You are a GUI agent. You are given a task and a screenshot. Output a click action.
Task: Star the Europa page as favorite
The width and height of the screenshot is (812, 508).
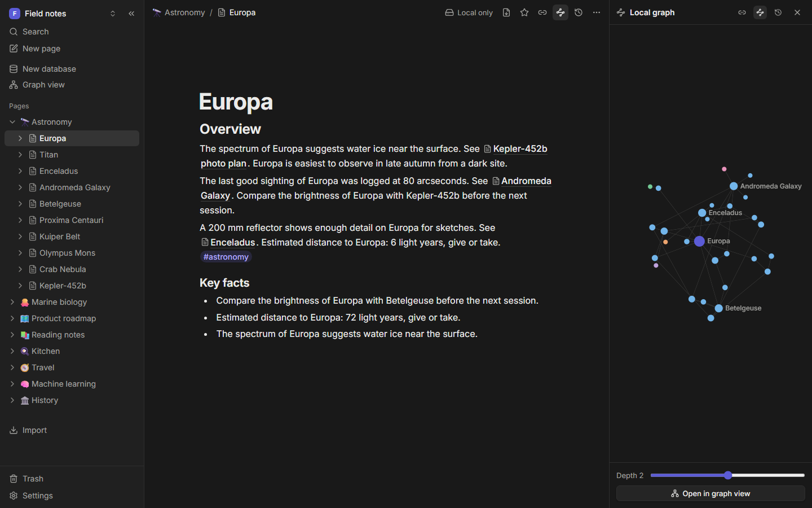(x=524, y=12)
